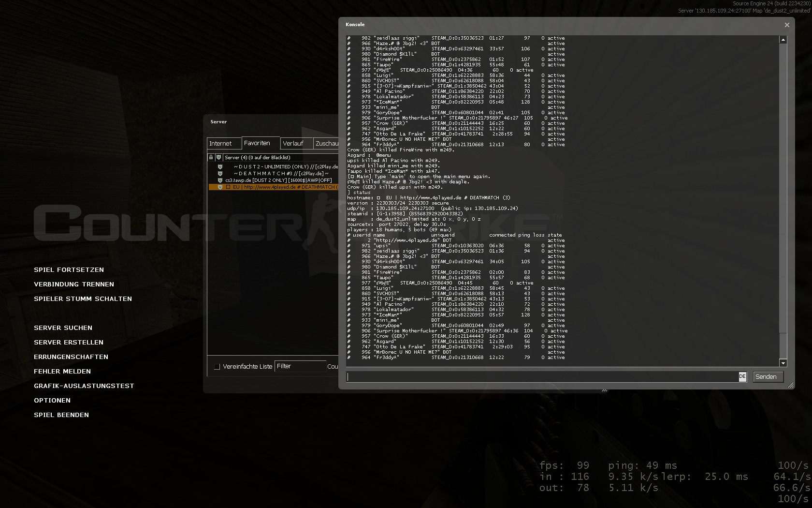812x508 pixels.
Task: Start Grafik-Auslastungstest
Action: (x=84, y=386)
